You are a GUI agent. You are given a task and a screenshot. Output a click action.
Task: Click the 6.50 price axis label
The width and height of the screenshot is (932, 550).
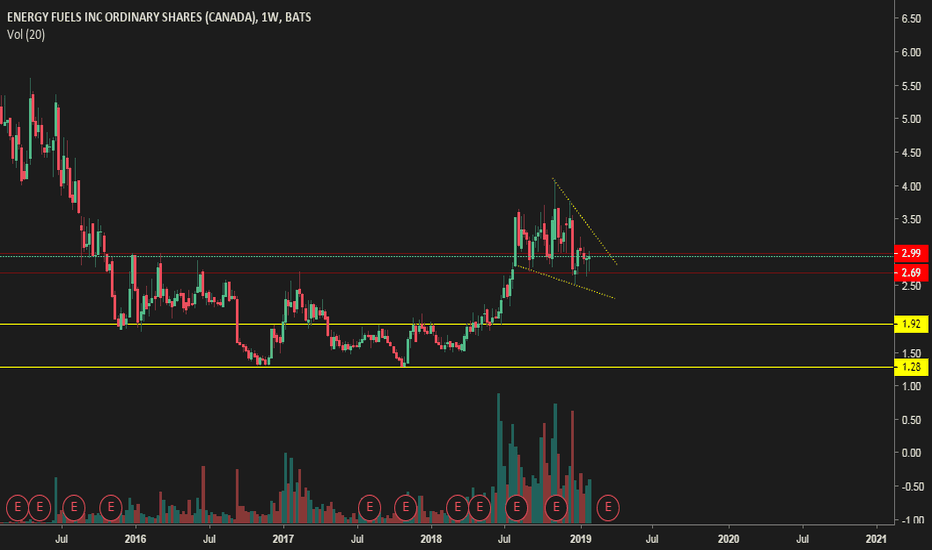(x=911, y=19)
